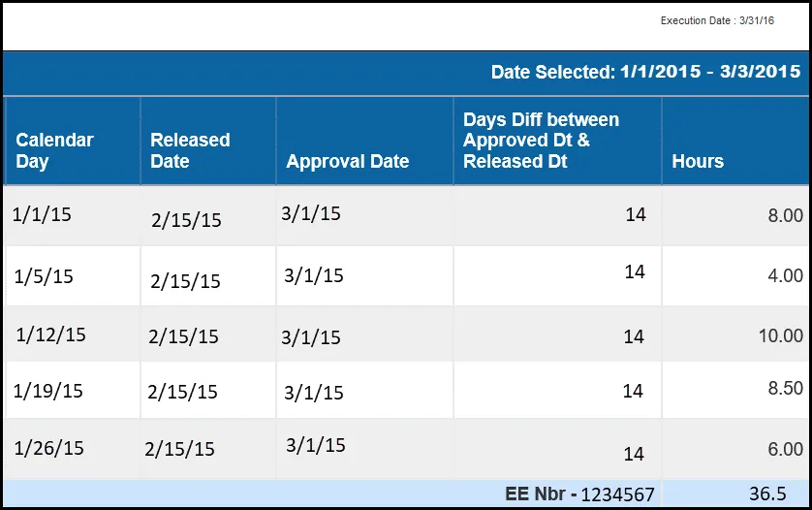Click the Calendar Day column header
This screenshot has width=812, height=510.
point(55,150)
